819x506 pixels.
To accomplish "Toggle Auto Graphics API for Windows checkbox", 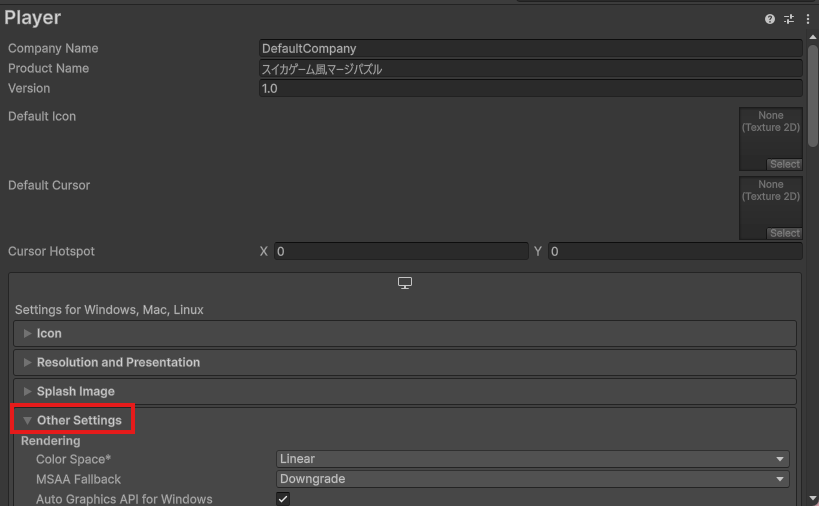I will [283, 499].
